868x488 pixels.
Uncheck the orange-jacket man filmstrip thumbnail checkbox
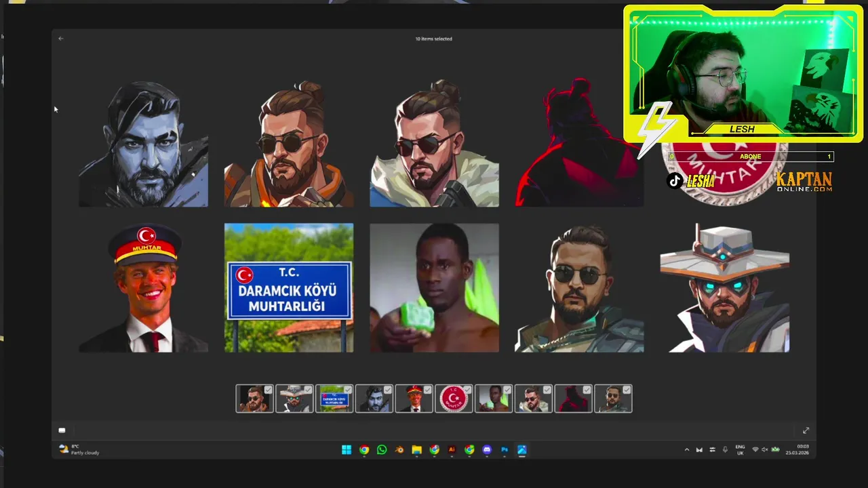click(x=268, y=390)
